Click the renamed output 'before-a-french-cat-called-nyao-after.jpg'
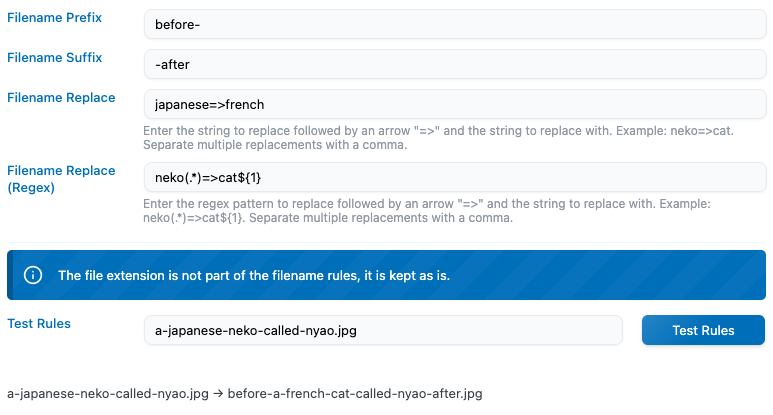This screenshot has height=415, width=773. [x=355, y=394]
